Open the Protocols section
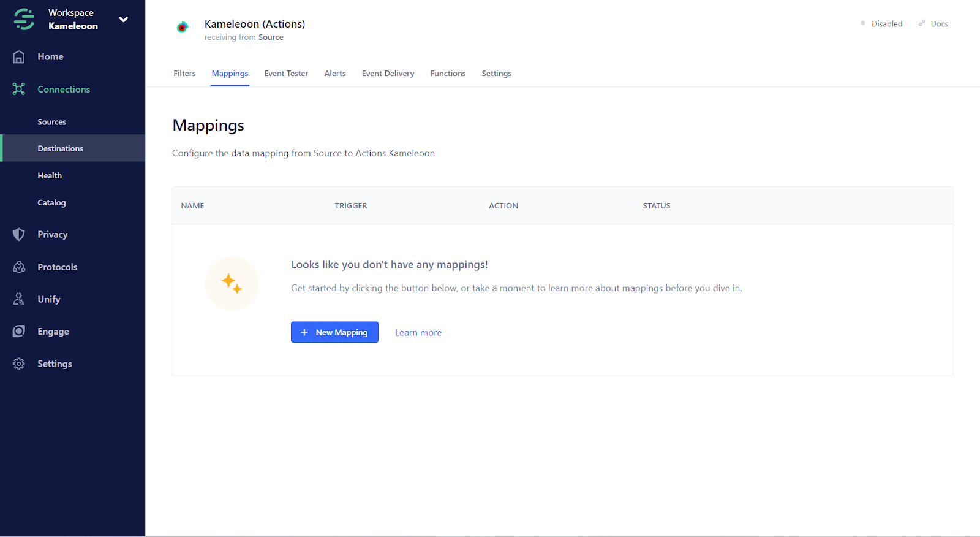This screenshot has width=980, height=537. [x=57, y=267]
